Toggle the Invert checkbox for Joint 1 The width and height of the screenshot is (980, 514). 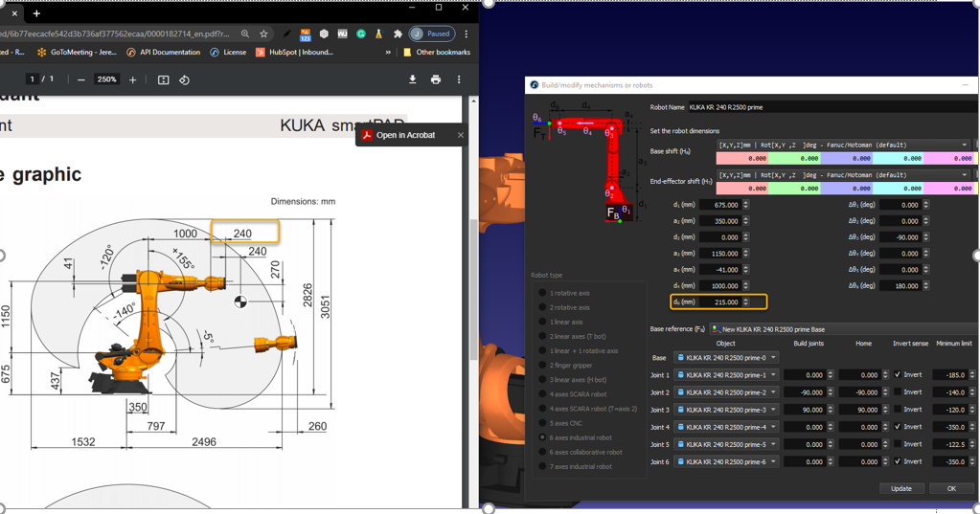(898, 375)
